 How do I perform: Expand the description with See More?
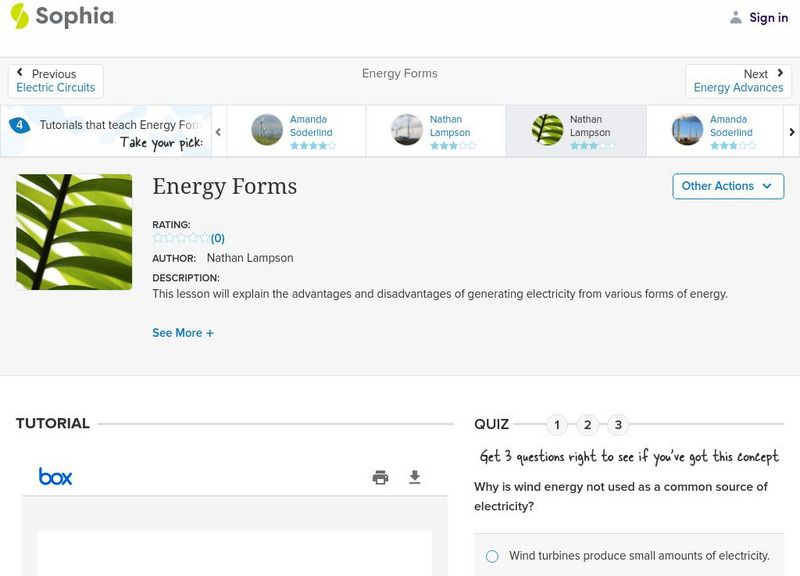tap(183, 332)
